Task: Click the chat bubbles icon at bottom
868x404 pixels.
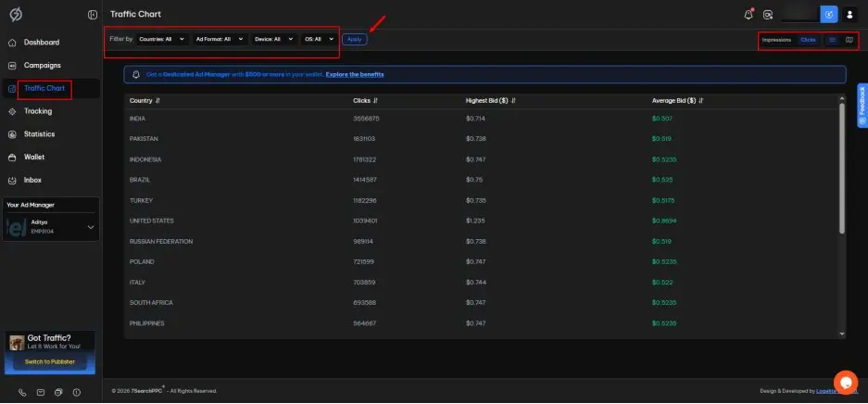Action: tap(58, 392)
